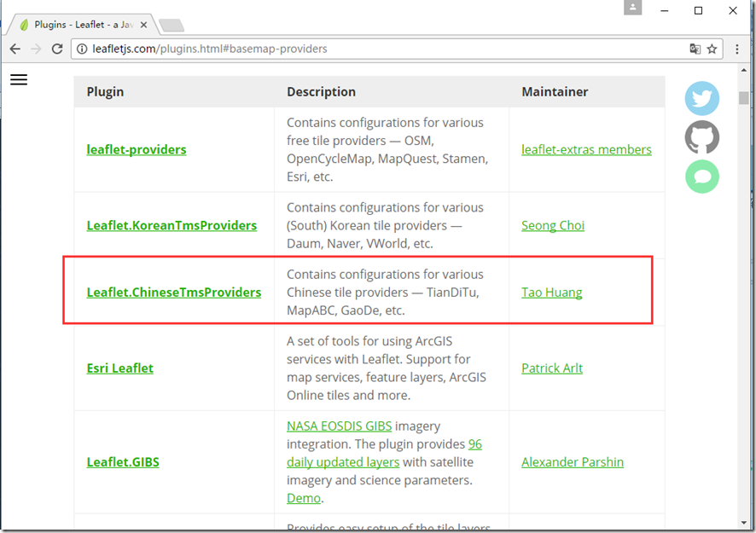Viewport: 756px width, 533px height.
Task: Bookmark this page with the star icon
Action: pyautogui.click(x=712, y=49)
